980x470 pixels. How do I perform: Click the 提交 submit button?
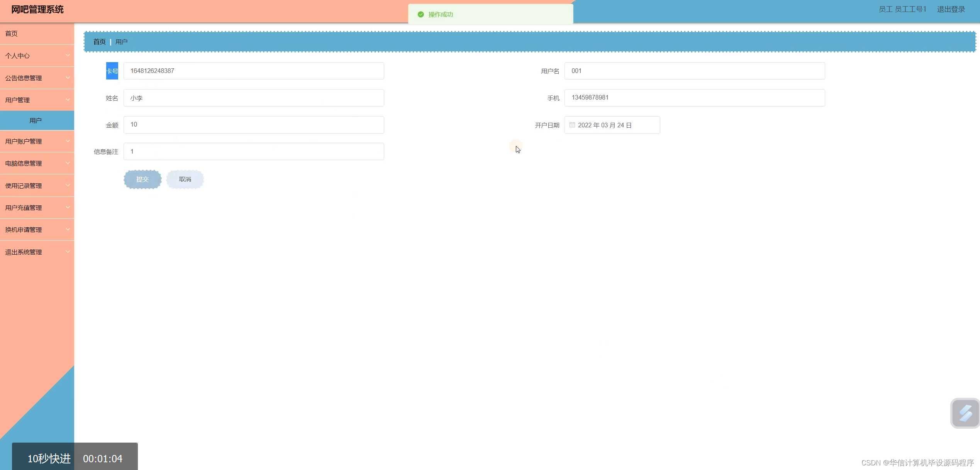coord(142,179)
